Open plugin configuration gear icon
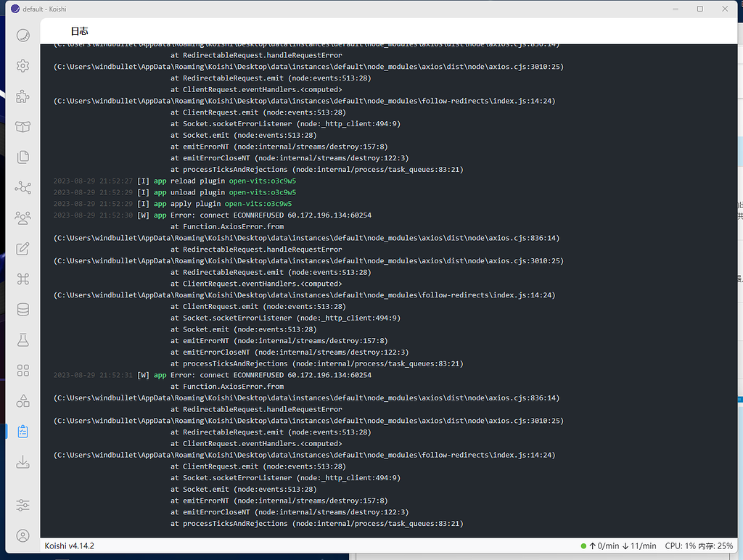 [x=22, y=66]
